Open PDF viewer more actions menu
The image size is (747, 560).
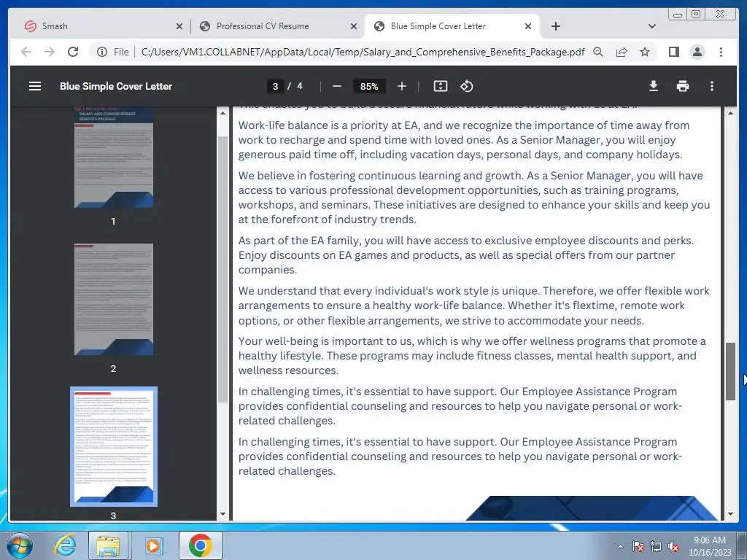(712, 86)
